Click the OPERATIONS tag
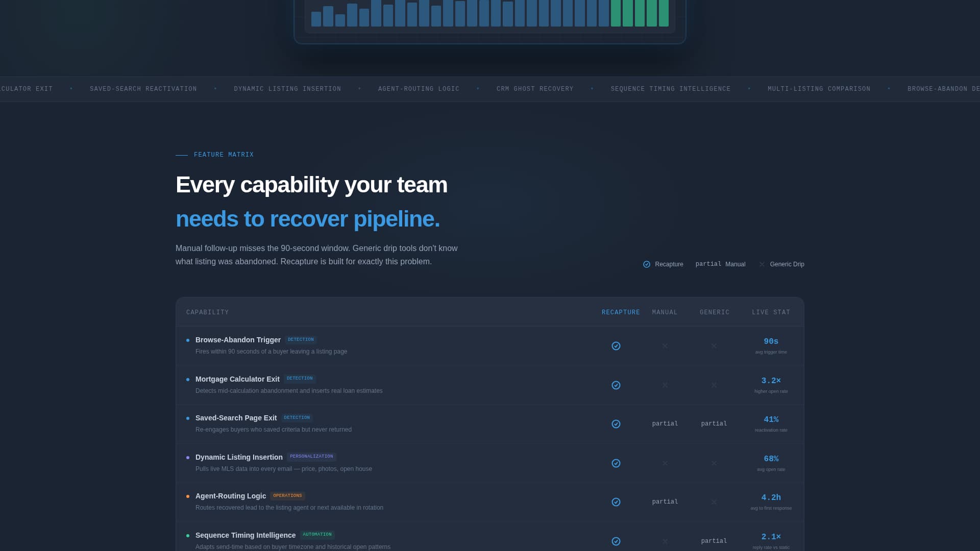The height and width of the screenshot is (551, 980). coord(287,496)
